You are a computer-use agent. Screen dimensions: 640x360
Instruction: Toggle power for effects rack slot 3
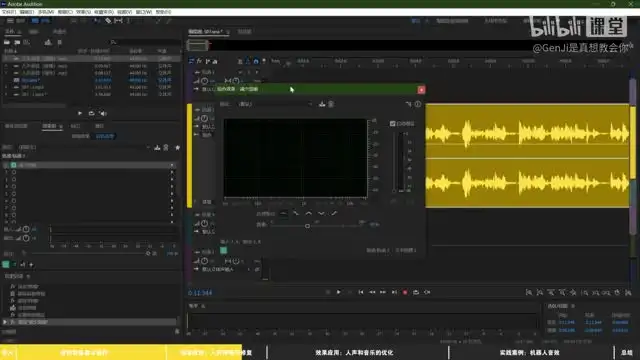(13, 179)
